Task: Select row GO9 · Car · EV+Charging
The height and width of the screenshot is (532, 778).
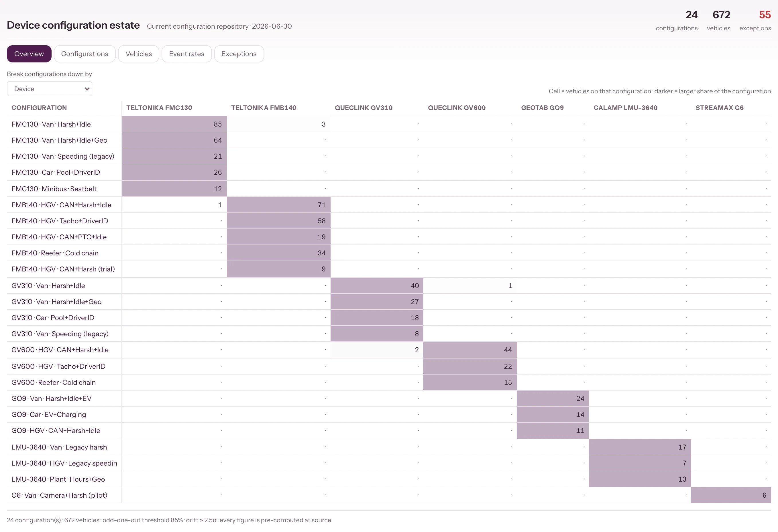Action: pos(389,415)
